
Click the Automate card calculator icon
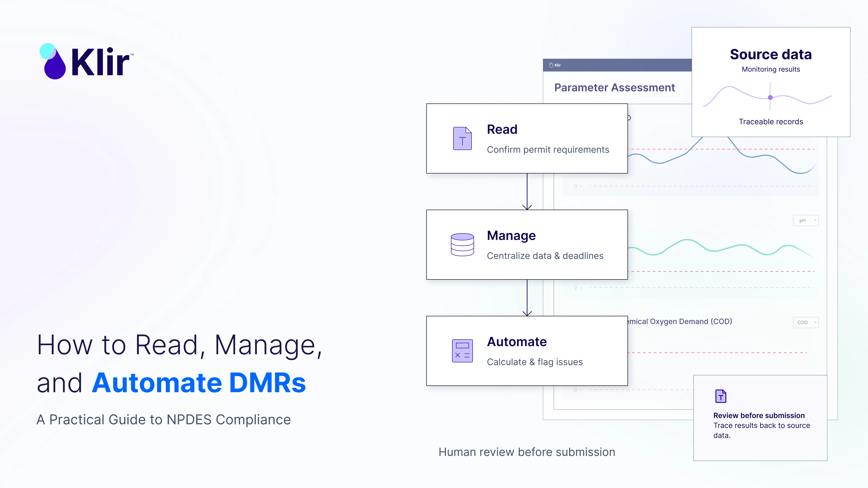click(462, 351)
